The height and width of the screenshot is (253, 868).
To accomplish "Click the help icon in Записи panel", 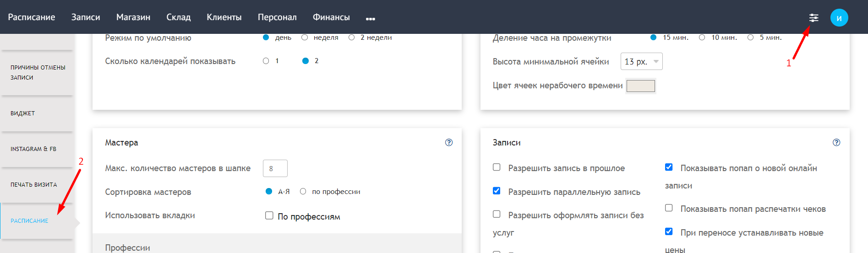I will coord(836,142).
